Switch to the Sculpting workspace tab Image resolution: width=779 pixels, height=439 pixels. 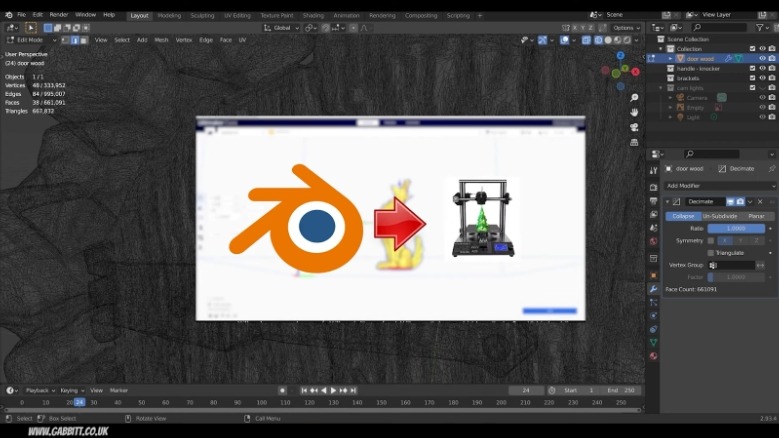click(202, 15)
